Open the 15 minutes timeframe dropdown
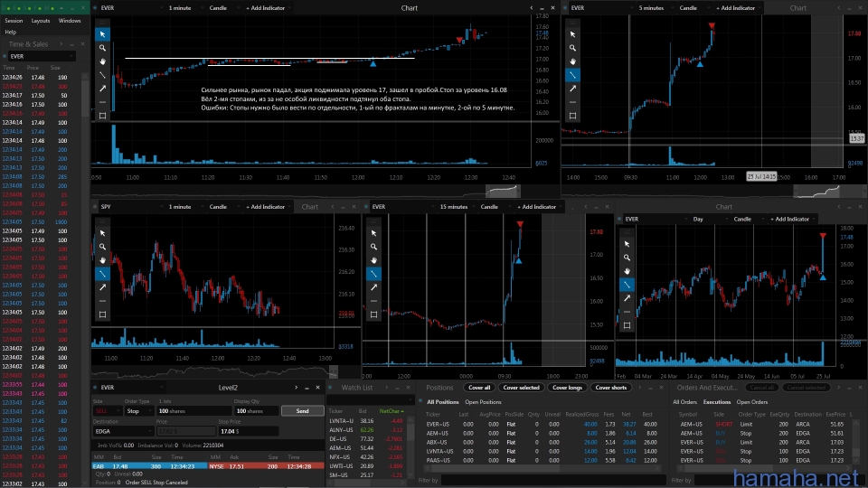The image size is (868, 488). click(456, 206)
